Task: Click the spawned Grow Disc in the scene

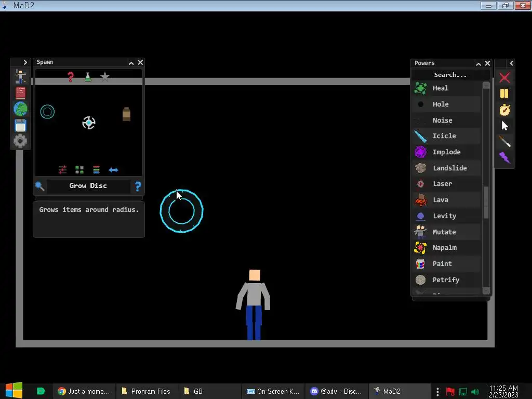Action: (x=181, y=211)
